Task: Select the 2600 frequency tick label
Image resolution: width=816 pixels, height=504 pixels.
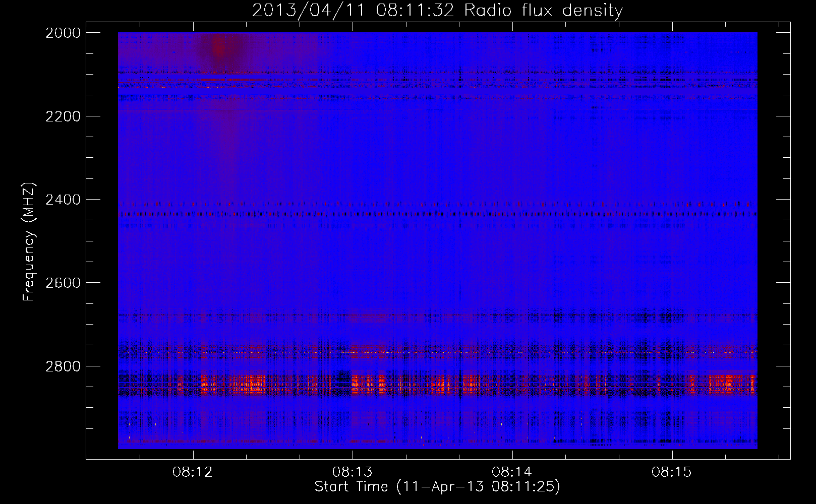Action: pos(63,283)
